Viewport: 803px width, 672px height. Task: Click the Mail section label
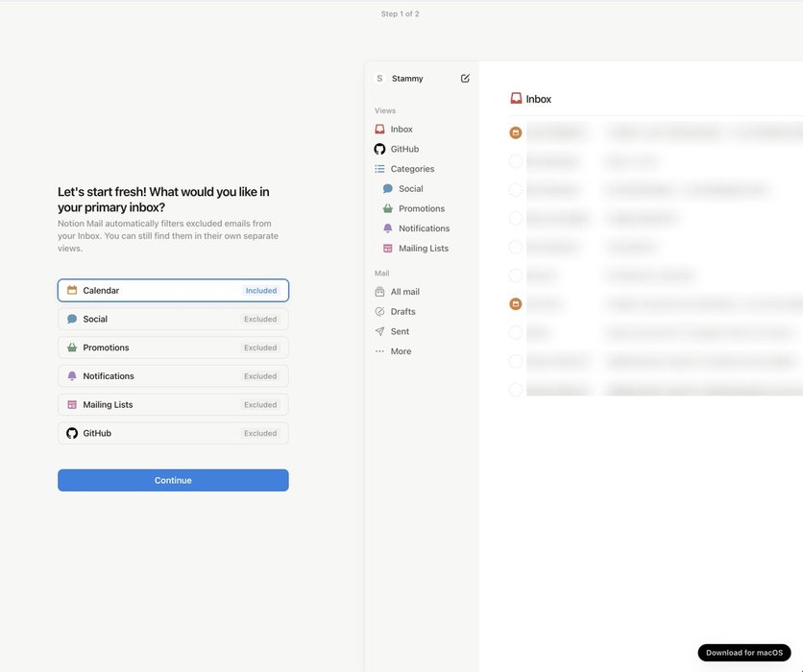(x=382, y=274)
